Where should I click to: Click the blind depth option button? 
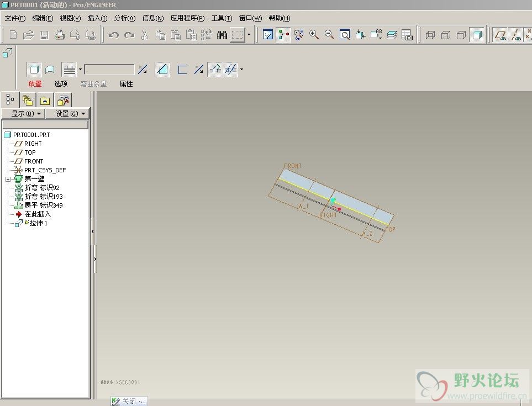tap(69, 70)
